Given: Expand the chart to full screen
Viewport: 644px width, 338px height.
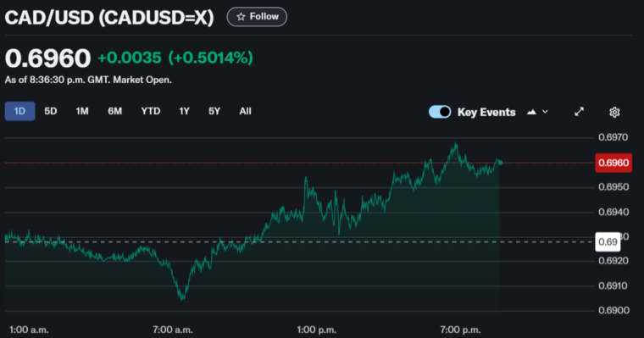Looking at the screenshot, I should (x=579, y=112).
